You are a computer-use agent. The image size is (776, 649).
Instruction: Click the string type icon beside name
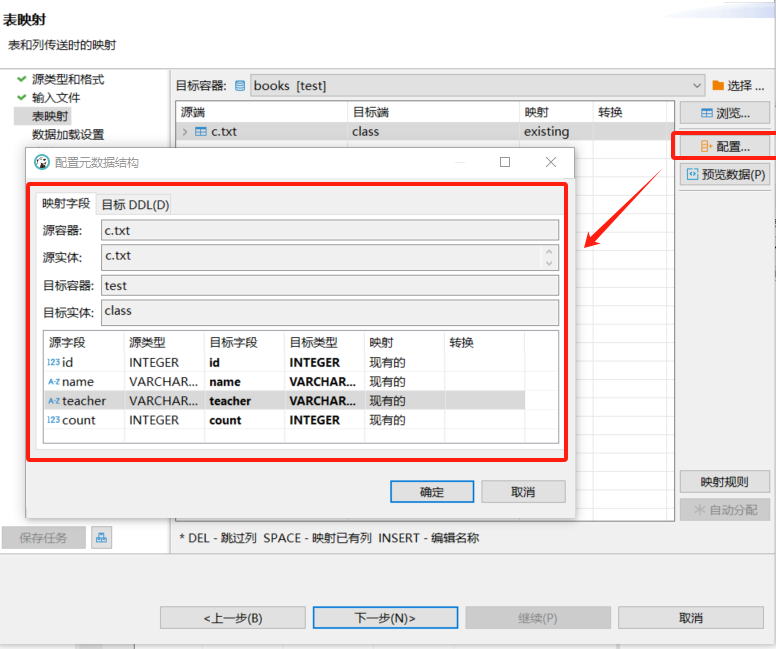[x=53, y=382]
